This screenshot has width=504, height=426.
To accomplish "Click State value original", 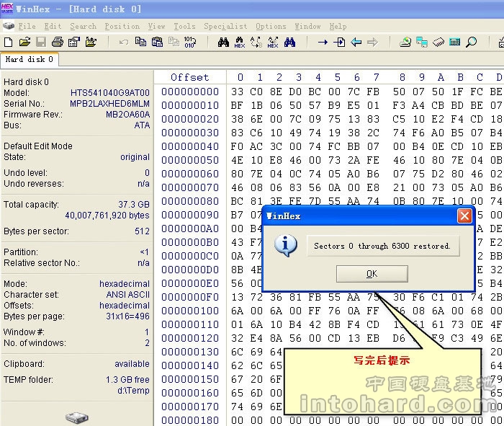I will 135,157.
